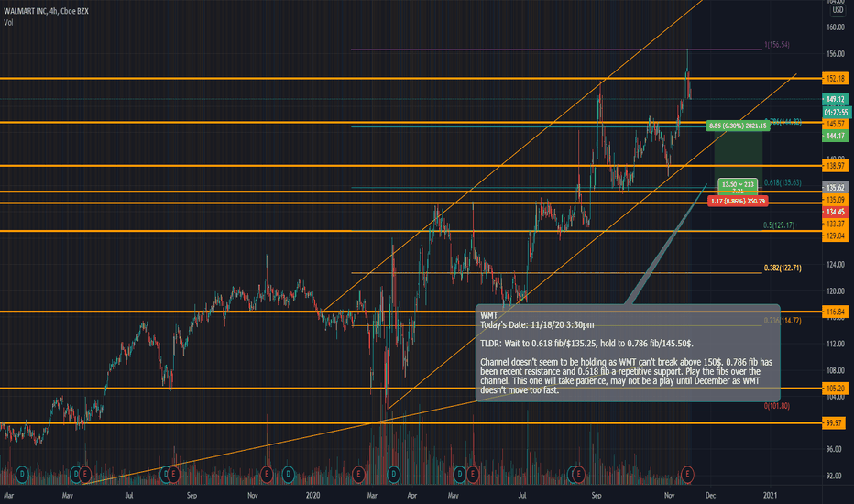Select the Fibonacci 0.236(114.72) level label

coord(783,321)
